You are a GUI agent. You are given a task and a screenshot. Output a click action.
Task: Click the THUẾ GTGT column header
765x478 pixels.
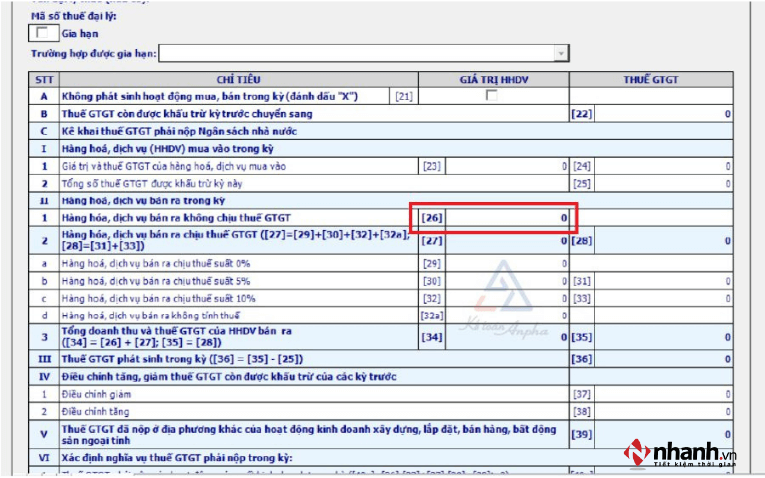click(651, 78)
